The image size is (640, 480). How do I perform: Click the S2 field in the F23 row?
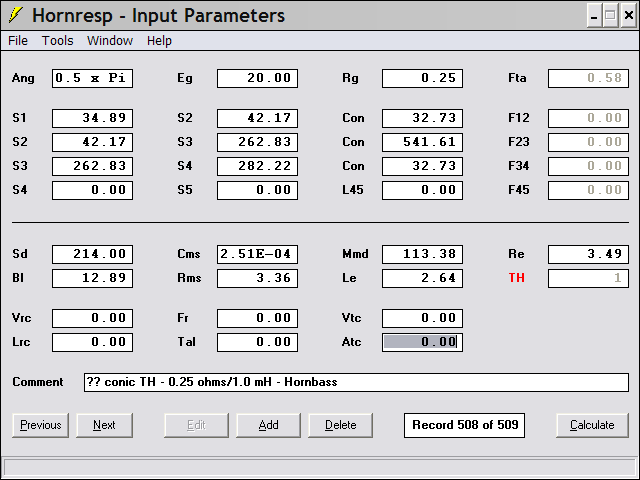pos(92,142)
